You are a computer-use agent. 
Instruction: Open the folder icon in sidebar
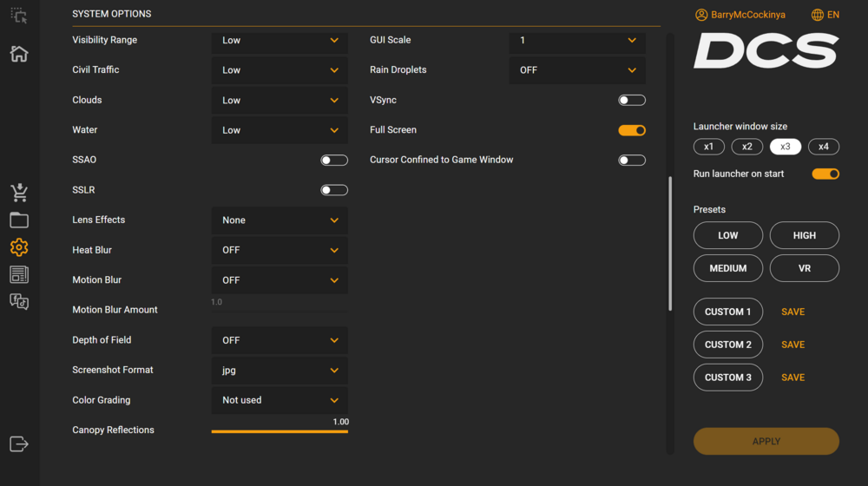19,220
